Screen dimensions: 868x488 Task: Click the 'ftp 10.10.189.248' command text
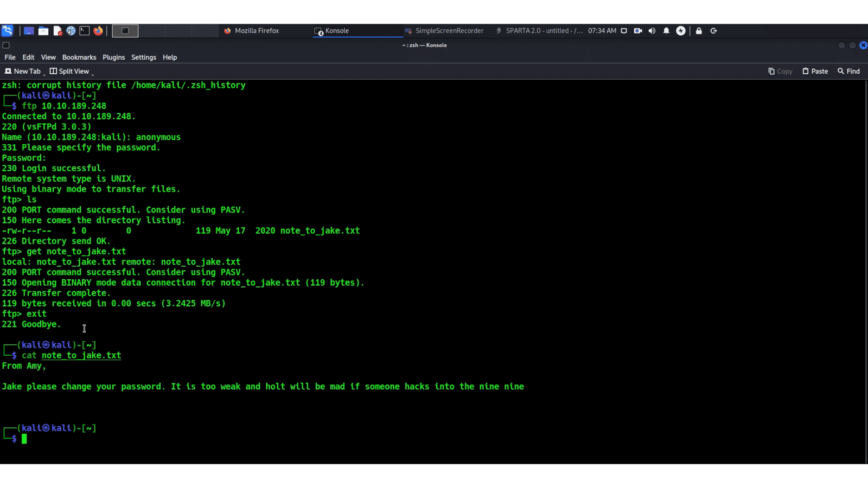coord(64,106)
